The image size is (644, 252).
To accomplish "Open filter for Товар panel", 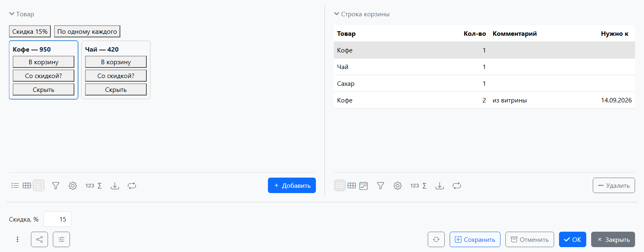I will [56, 186].
